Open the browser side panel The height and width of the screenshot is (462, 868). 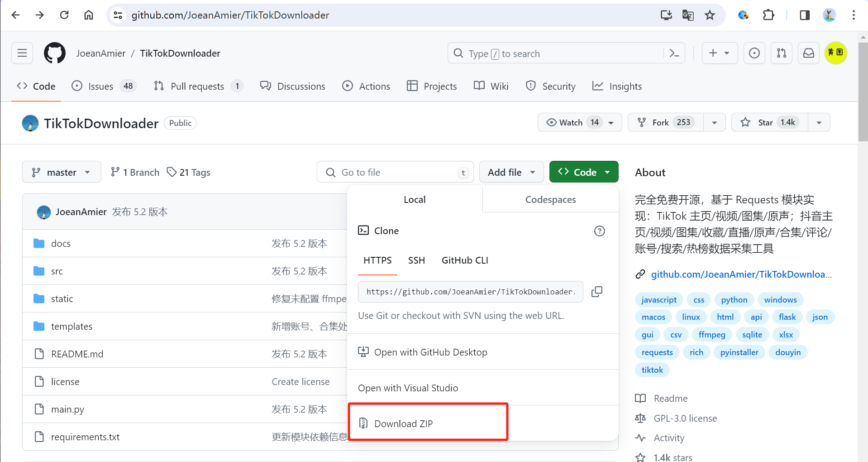pos(805,15)
